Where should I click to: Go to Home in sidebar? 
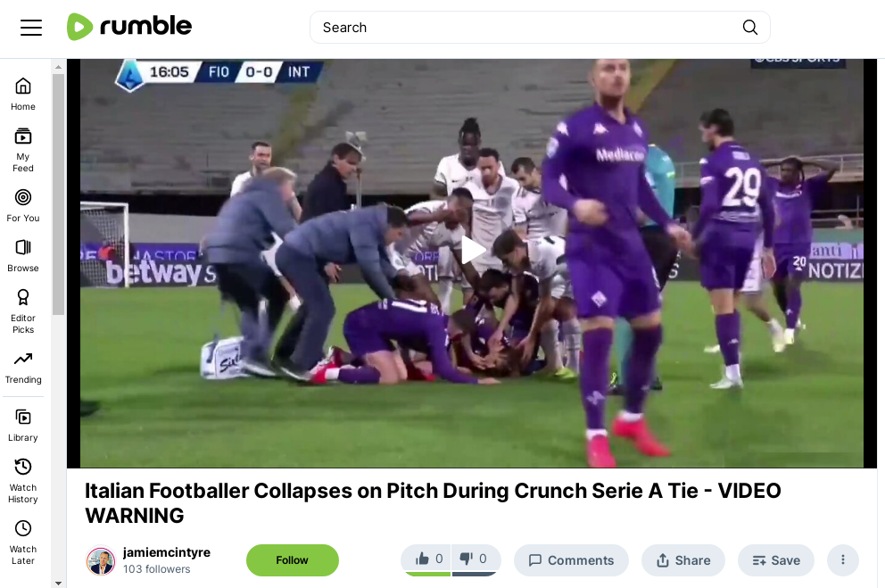pos(23,95)
